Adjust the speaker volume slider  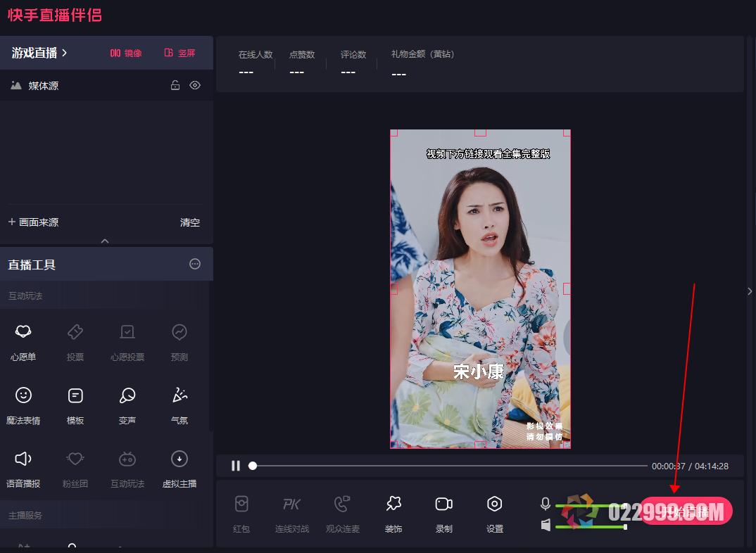click(591, 527)
